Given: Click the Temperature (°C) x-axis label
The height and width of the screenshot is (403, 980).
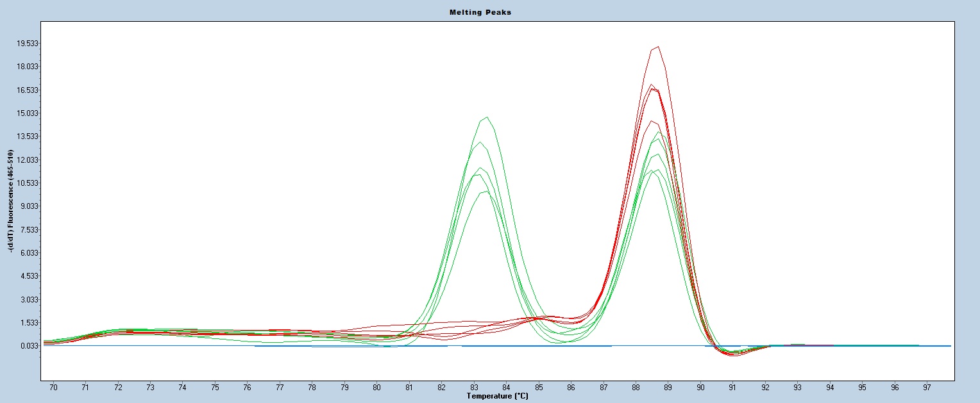Looking at the screenshot, I should (498, 396).
